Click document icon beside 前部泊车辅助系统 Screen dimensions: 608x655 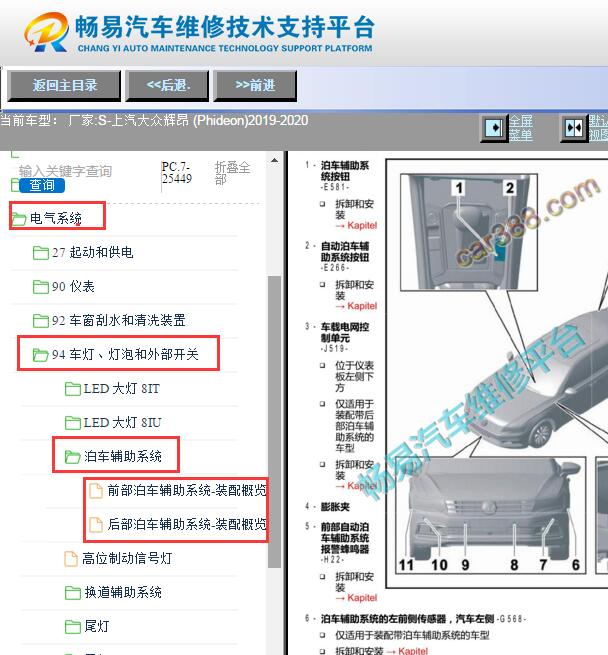tap(96, 490)
